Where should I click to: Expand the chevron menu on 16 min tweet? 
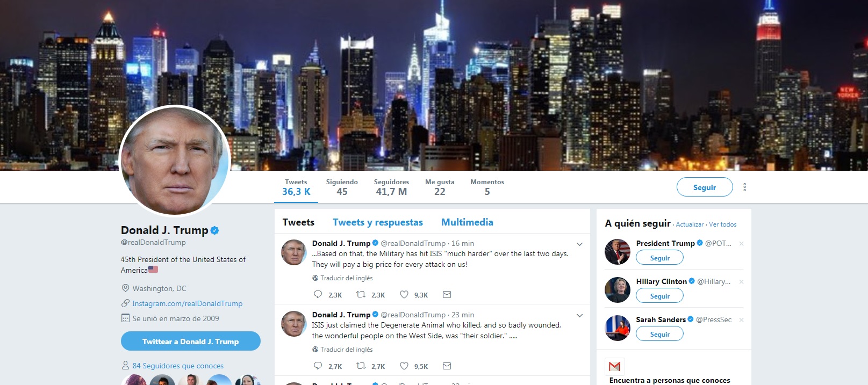(x=579, y=244)
